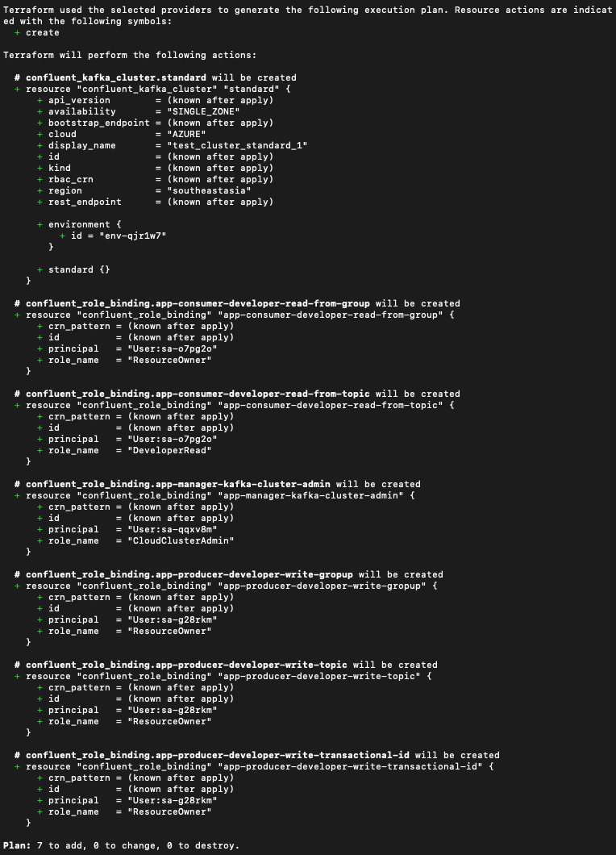Image resolution: width=616 pixels, height=855 pixels.
Task: Click the app-consumer-developer-read-from-group heading
Action: click(x=198, y=303)
